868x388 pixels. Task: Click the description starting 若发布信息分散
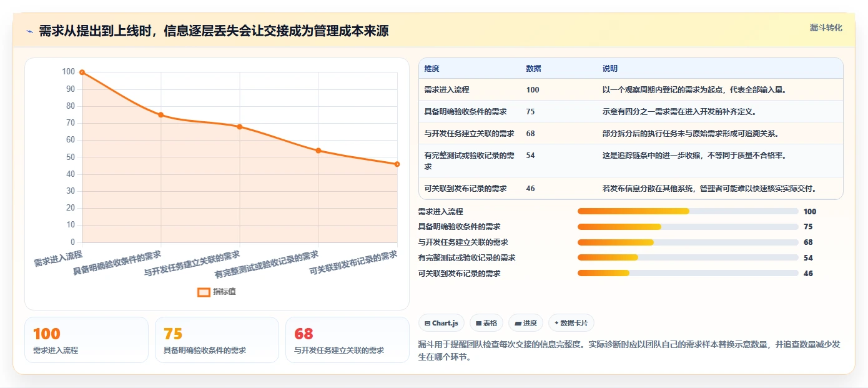coord(710,188)
